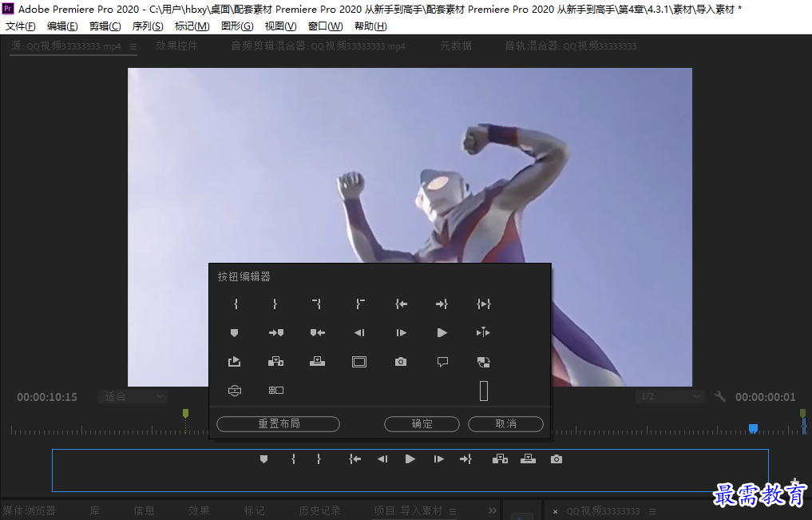Open QQ视频33333333 timeline panel menu
The height and width of the screenshot is (520, 812).
[652, 512]
